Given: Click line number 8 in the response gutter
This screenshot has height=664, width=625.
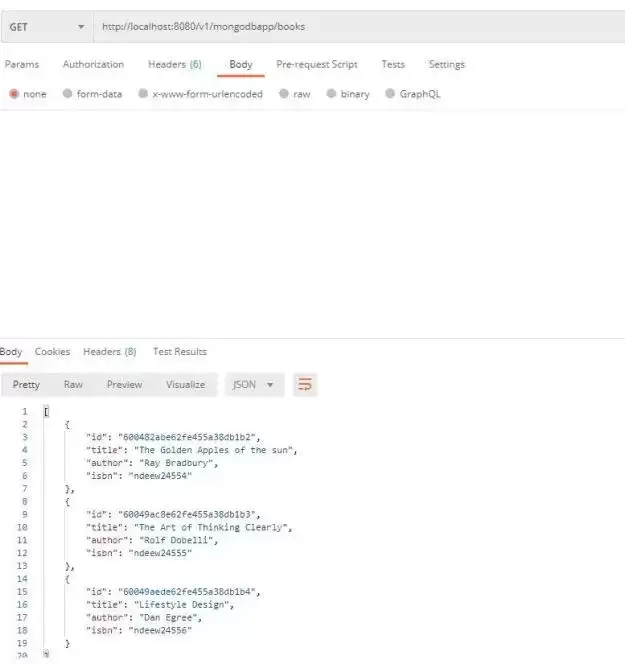Looking at the screenshot, I should 25,501.
